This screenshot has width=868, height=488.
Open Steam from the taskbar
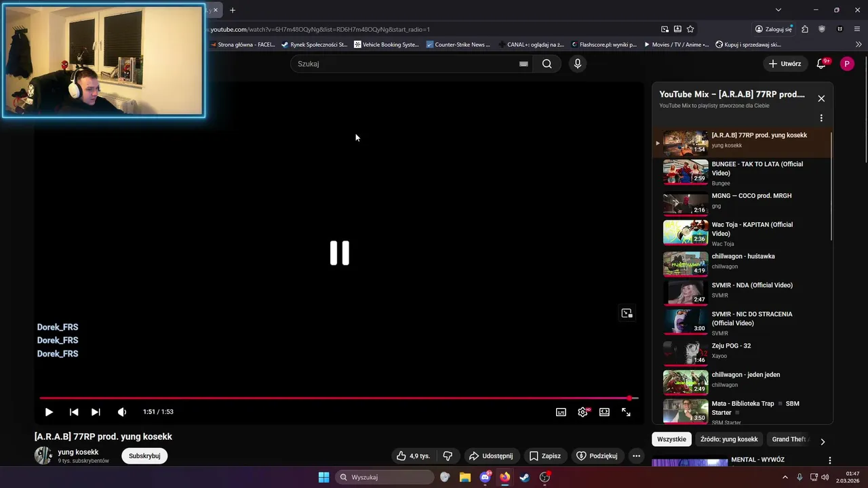click(x=525, y=477)
